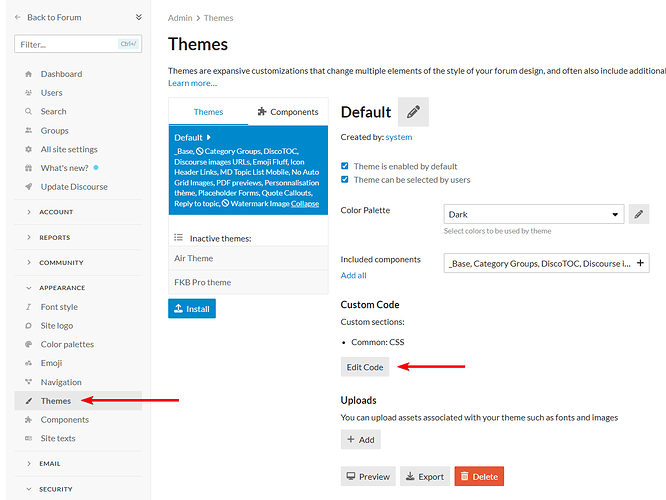Click the Inactive themes list icon
666x500 pixels.
178,237
